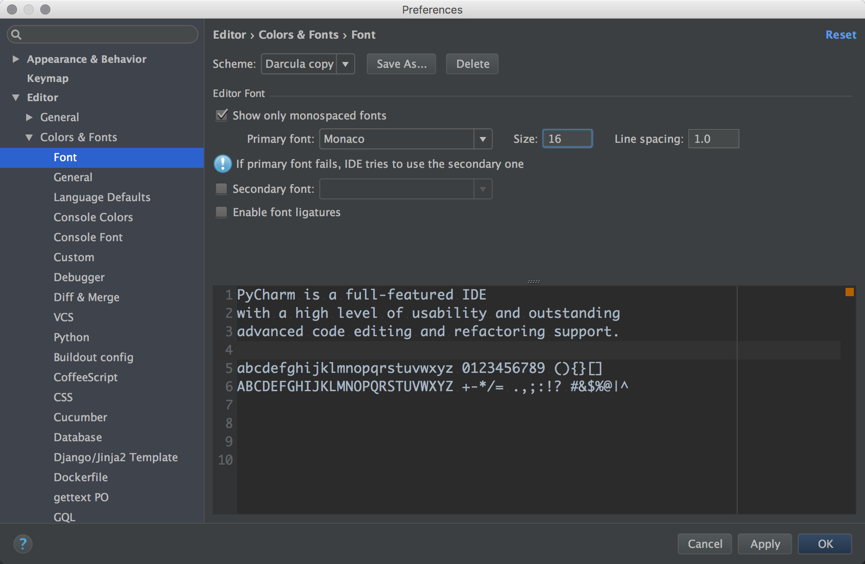Click line number 10 in preview gutter
Image resolution: width=865 pixels, height=564 pixels.
click(225, 460)
